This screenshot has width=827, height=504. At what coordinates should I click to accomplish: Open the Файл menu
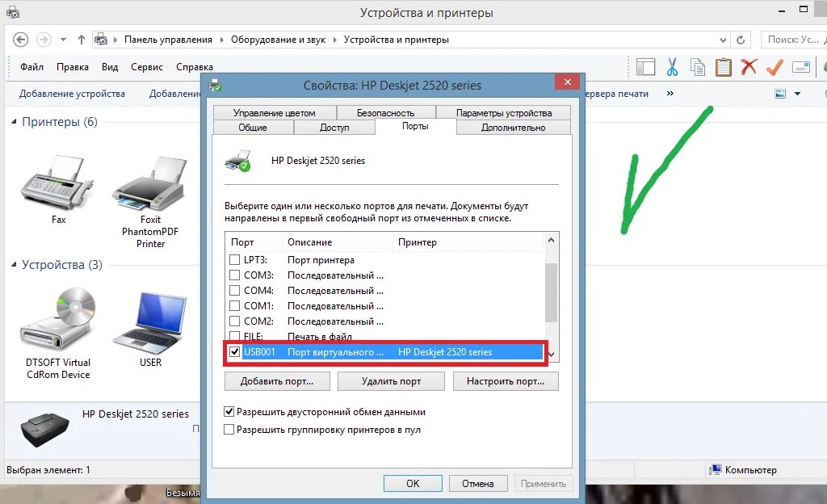pos(31,67)
